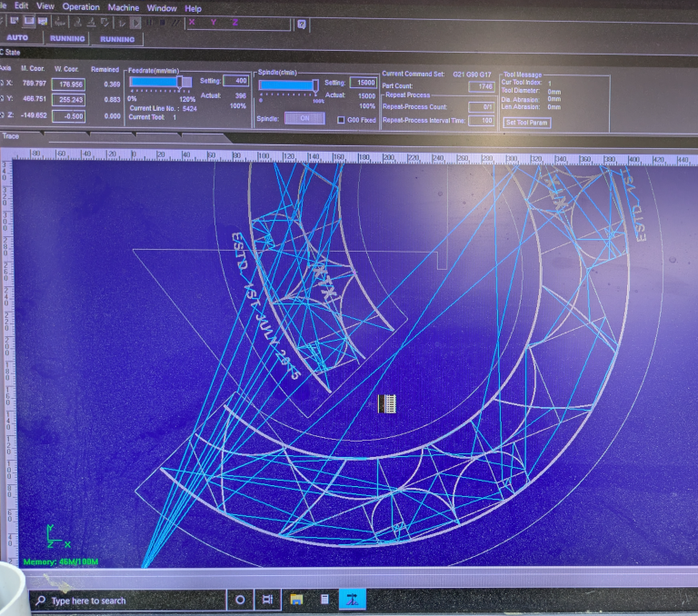Click the Memory 46M/100M status text
Image resolution: width=698 pixels, height=616 pixels.
(61, 561)
